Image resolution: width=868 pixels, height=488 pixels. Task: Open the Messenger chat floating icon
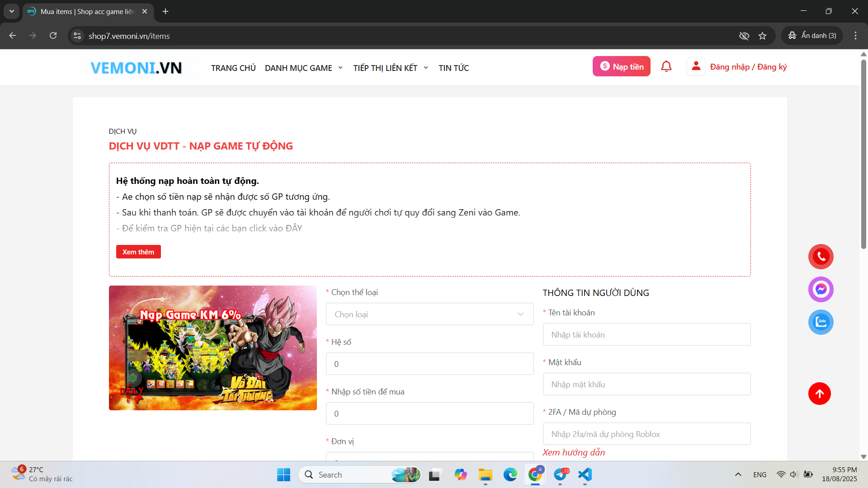tap(821, 289)
